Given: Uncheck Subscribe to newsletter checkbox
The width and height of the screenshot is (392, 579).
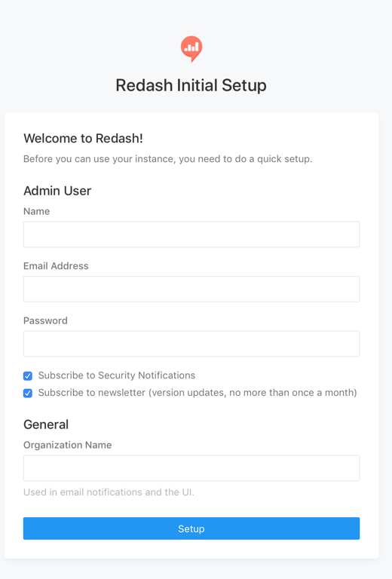Looking at the screenshot, I should [28, 393].
